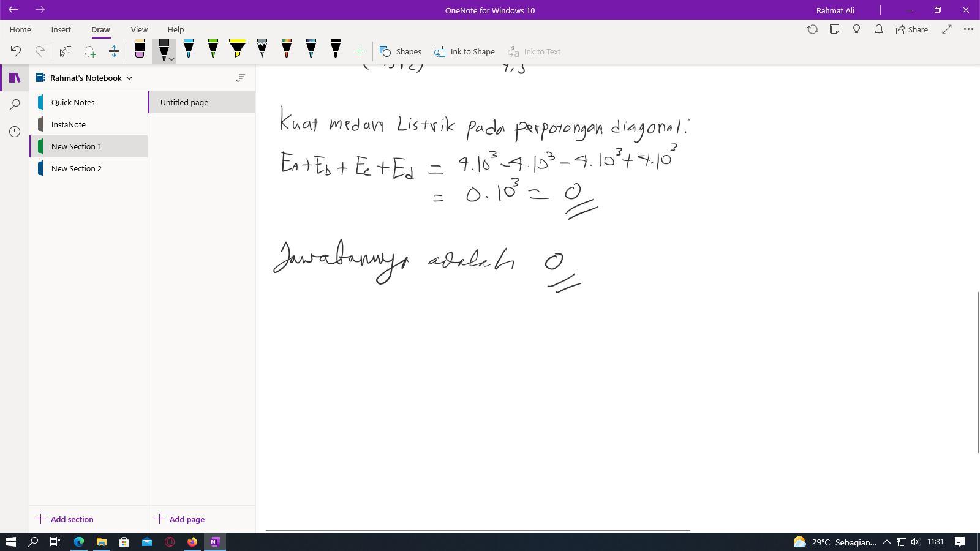
Task: Open the Help tab
Action: point(176,29)
